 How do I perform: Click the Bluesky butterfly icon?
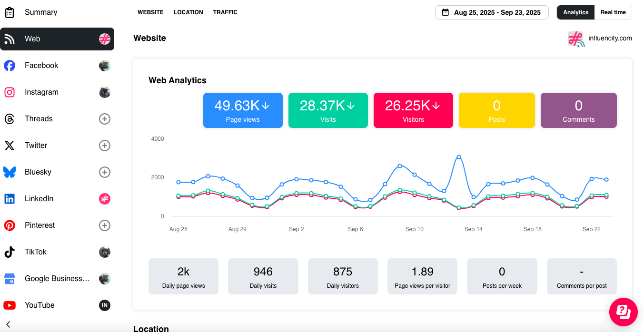click(10, 172)
